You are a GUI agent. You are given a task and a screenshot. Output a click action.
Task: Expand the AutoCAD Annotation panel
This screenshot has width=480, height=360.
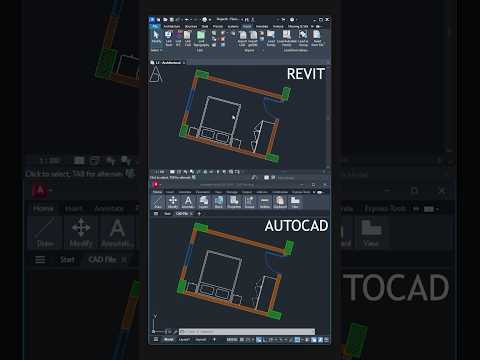(x=188, y=202)
